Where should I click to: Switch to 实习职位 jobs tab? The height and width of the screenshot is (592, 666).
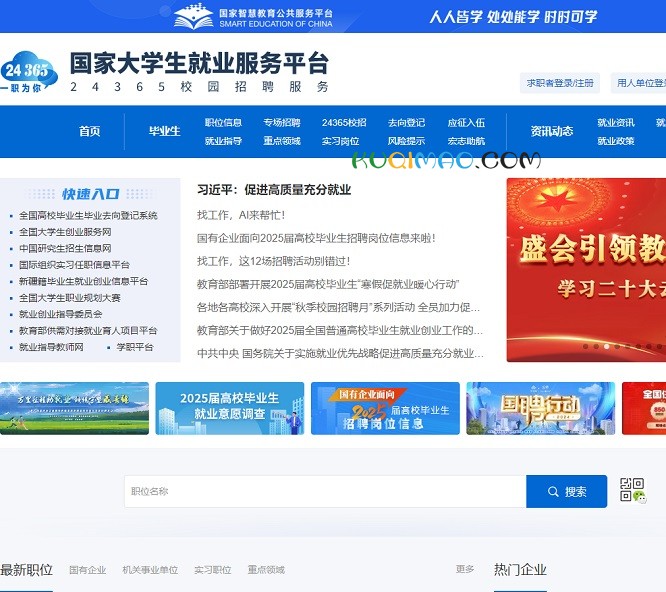(x=213, y=570)
